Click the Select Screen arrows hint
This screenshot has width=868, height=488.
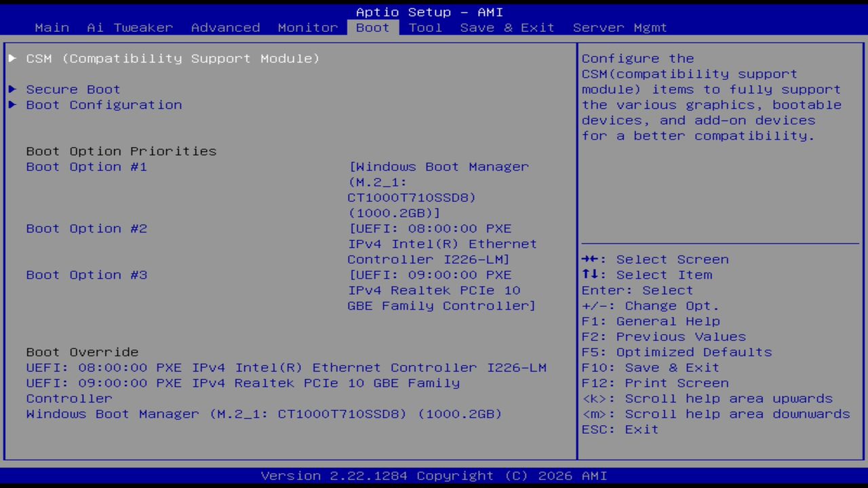[655, 260]
